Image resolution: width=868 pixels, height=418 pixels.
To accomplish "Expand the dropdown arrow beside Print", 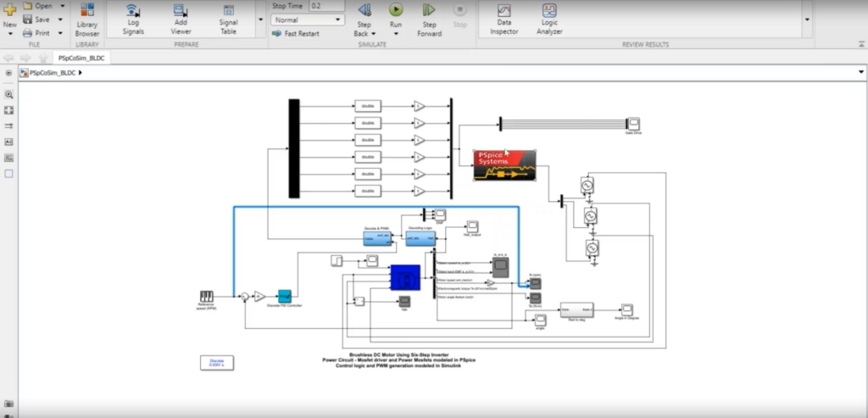I will pyautogui.click(x=60, y=33).
